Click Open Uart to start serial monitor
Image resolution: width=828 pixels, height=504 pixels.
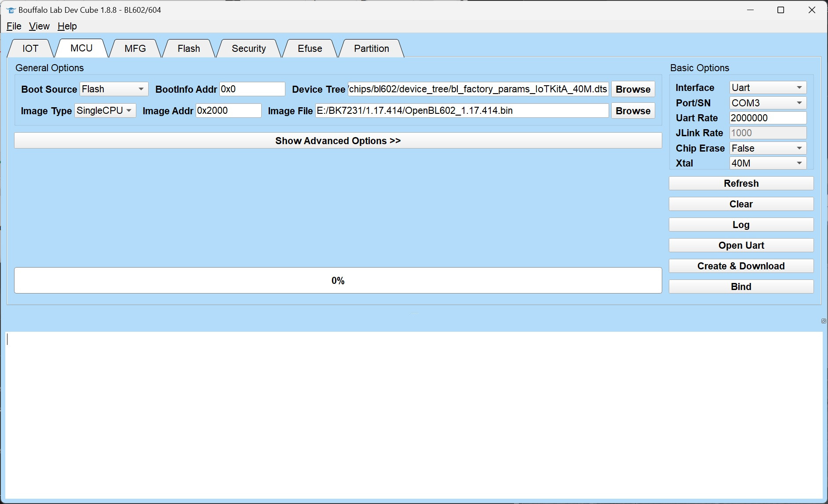pos(740,245)
